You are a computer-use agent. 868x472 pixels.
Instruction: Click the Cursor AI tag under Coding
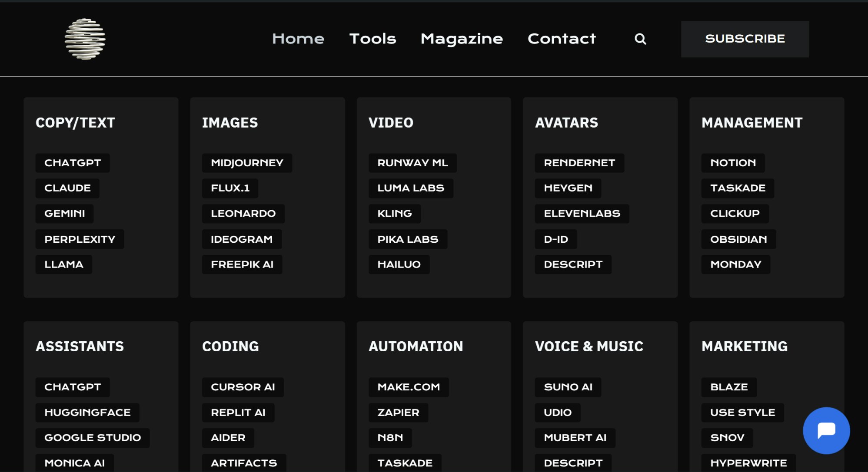coord(243,387)
